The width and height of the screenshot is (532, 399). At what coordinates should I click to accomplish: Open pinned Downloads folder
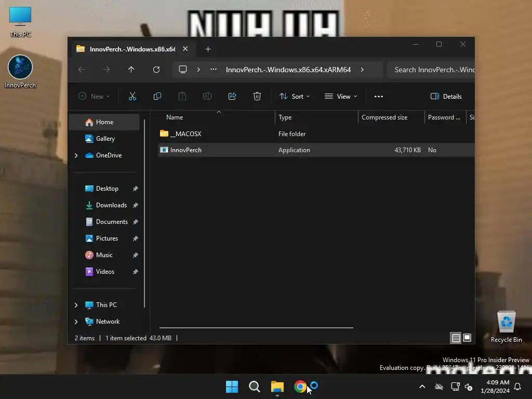pos(104,205)
